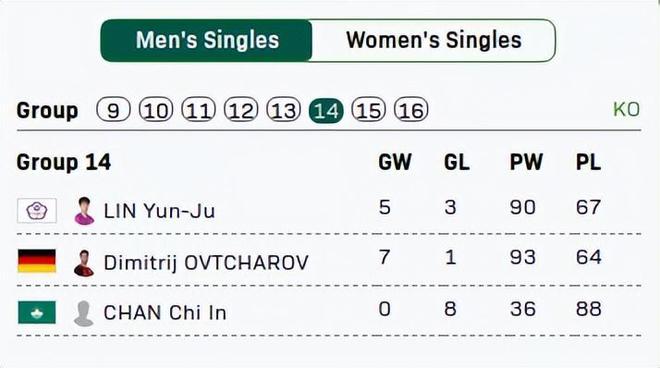Select group 10
Image resolution: width=660 pixels, height=368 pixels.
coord(156,110)
